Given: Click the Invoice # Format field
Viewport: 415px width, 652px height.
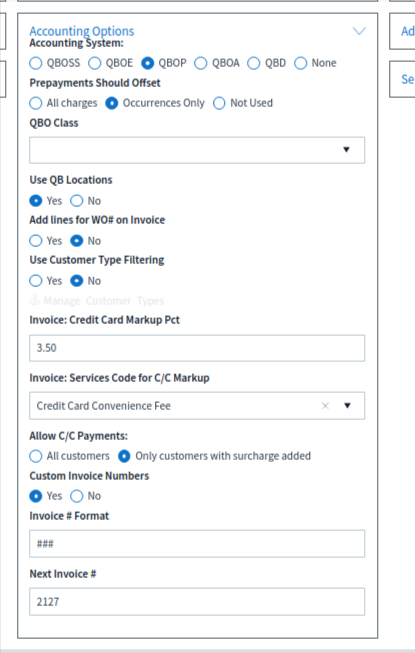Looking at the screenshot, I should pos(197,543).
